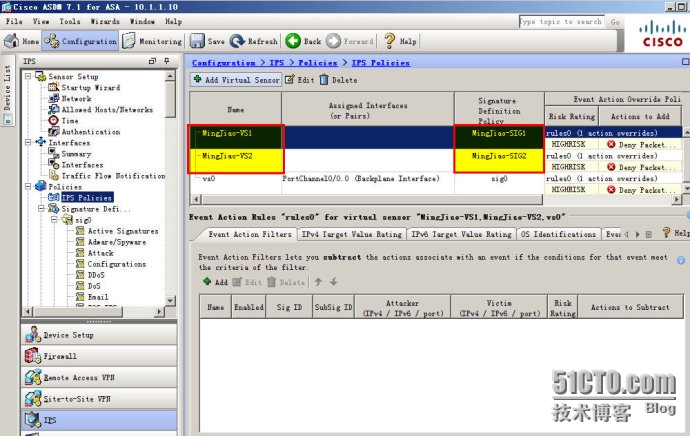Viewport: 690px width, 436px height.
Task: Open Help from toolbar question mark
Action: (389, 41)
